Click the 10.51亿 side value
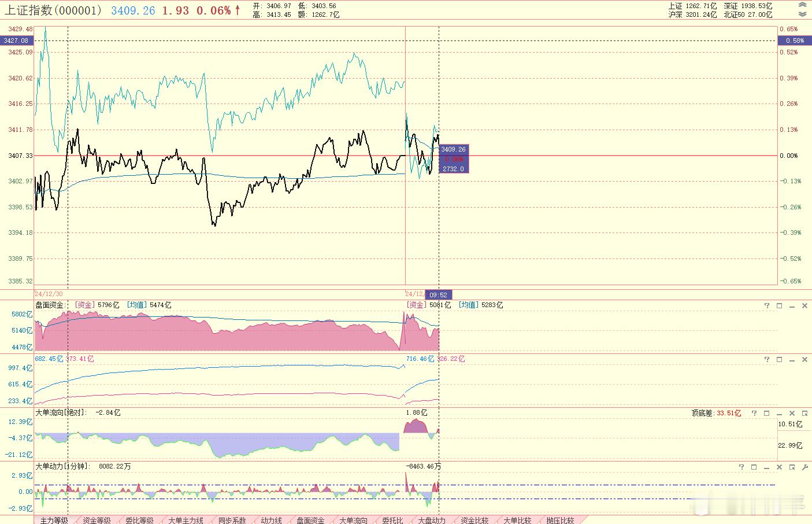 790,424
